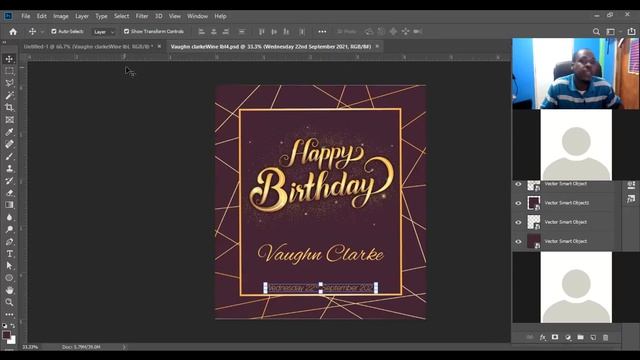Open status bar document info arrow

click(x=124, y=347)
